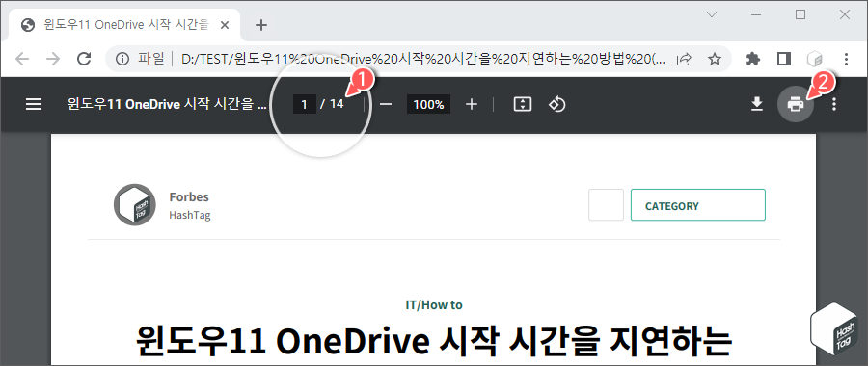Go back in browser history
Screen dimensions: 868x366
click(x=22, y=59)
